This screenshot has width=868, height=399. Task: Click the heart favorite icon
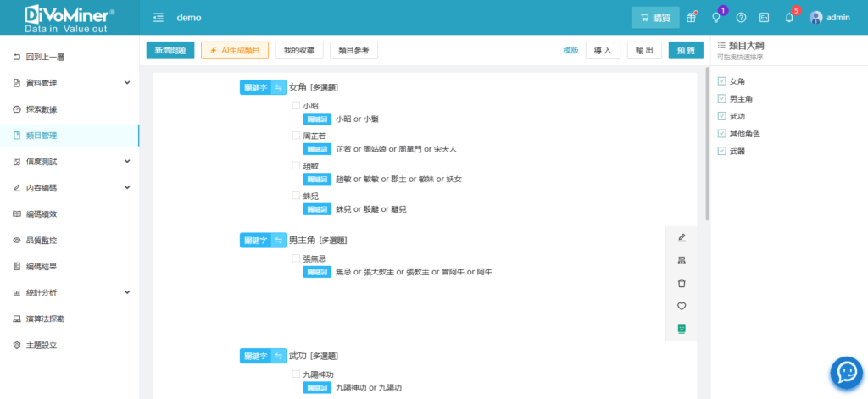[682, 306]
